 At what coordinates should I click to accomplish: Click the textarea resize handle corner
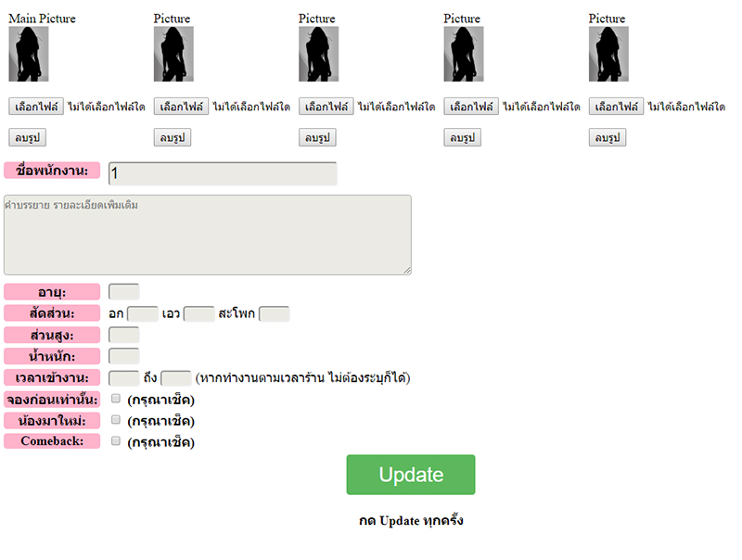407,271
